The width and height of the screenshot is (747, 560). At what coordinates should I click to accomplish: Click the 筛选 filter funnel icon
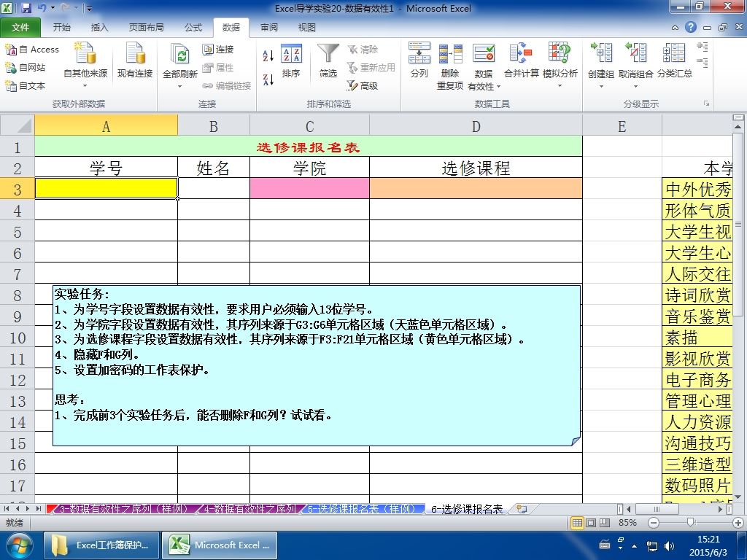(328, 53)
